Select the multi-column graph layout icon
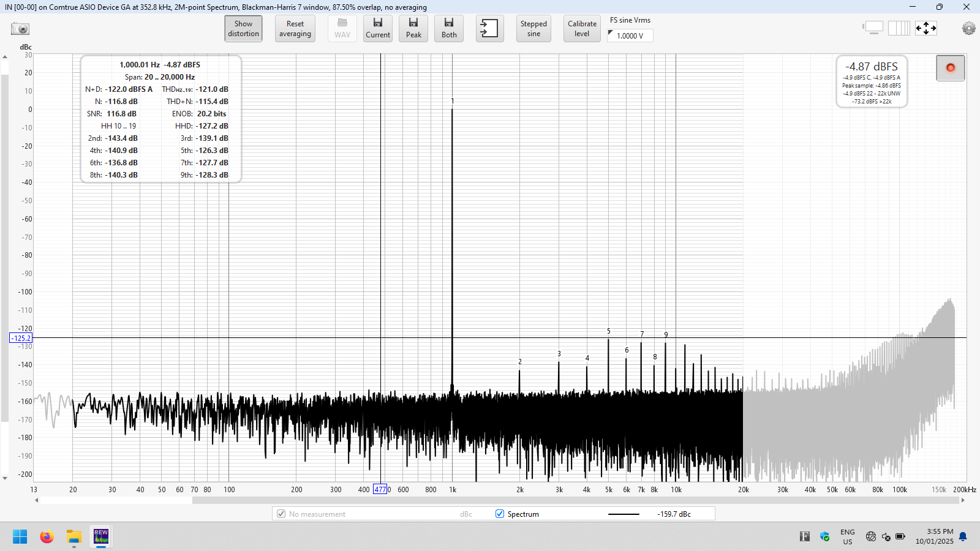Image resolution: width=980 pixels, height=551 pixels. coord(899,28)
